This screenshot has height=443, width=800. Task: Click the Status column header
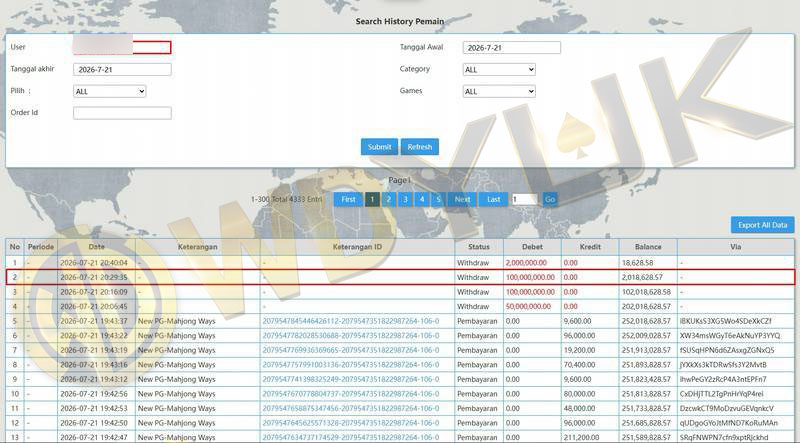tap(479, 247)
